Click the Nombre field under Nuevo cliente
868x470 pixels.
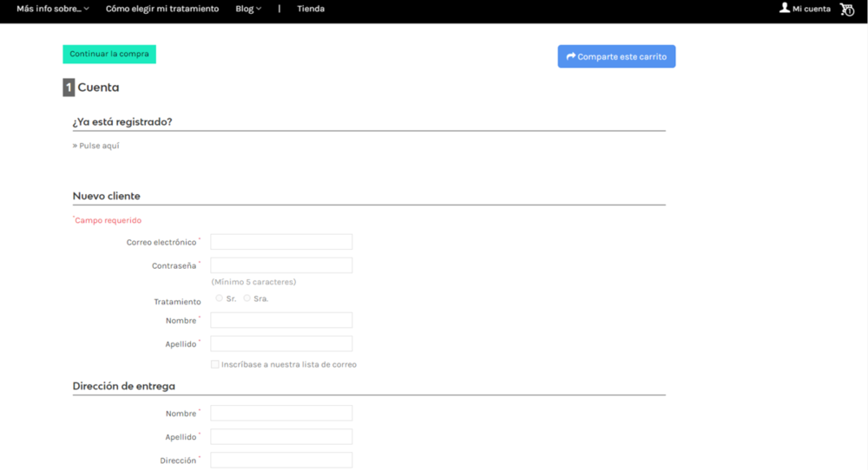[x=281, y=320]
